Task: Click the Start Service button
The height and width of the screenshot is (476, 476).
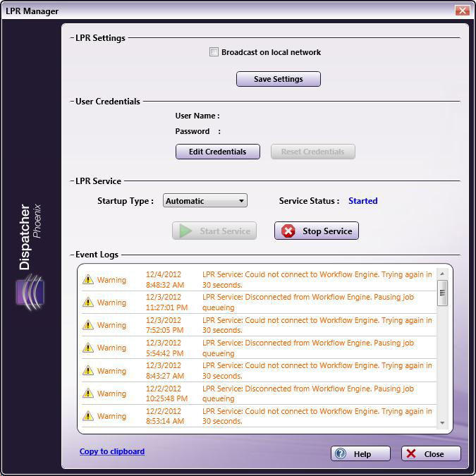Action: pyautogui.click(x=214, y=231)
